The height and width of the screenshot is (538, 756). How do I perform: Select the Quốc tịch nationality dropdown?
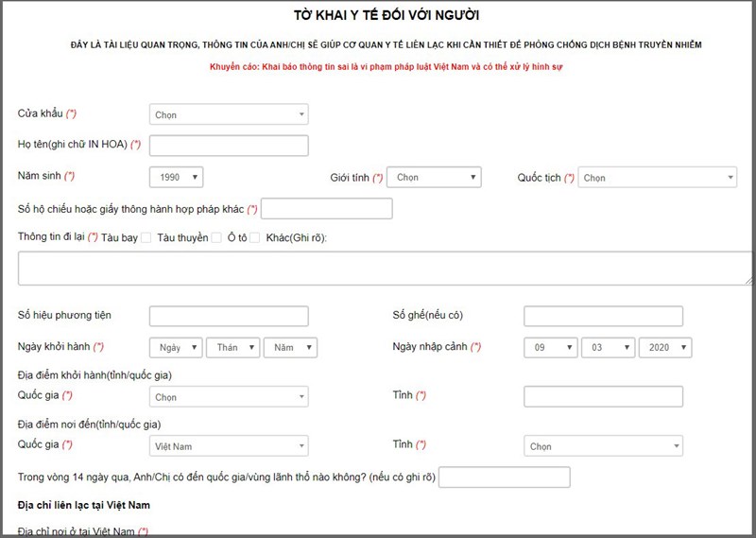click(x=658, y=177)
